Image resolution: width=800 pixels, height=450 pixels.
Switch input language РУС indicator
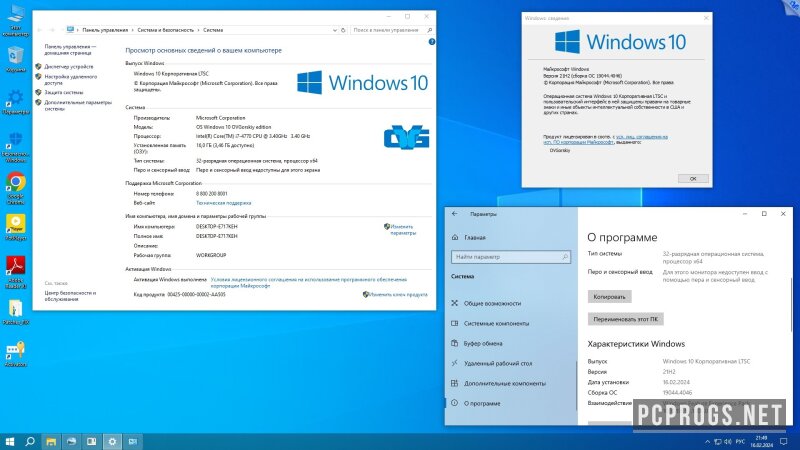[x=740, y=442]
